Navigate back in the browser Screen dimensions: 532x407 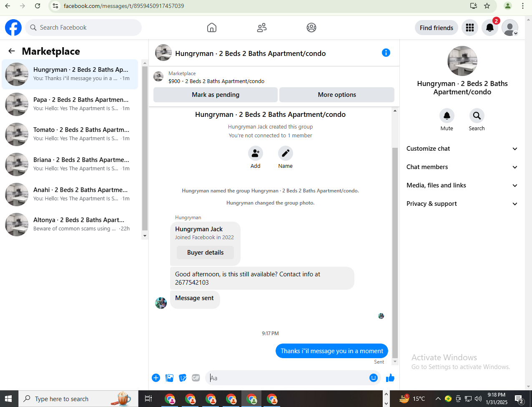click(8, 6)
